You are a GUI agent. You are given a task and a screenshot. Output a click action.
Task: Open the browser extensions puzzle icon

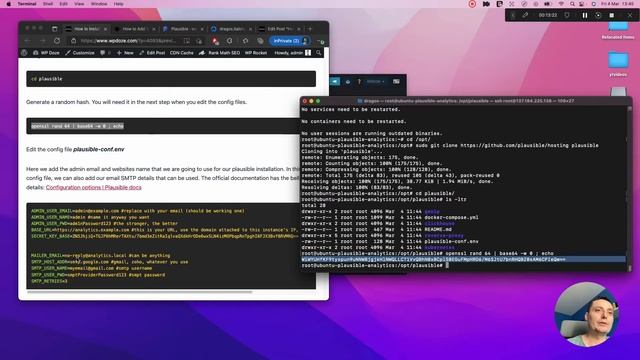click(245, 41)
